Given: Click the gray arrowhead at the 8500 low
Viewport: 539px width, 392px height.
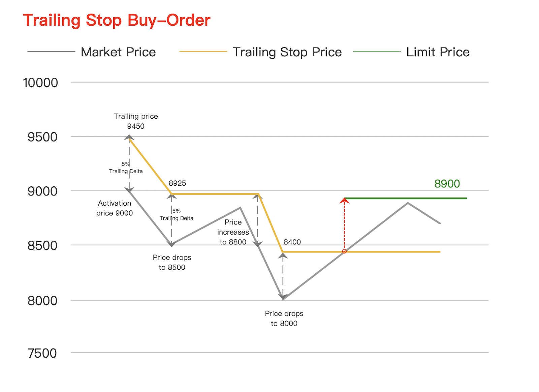Looking at the screenshot, I should click(172, 243).
